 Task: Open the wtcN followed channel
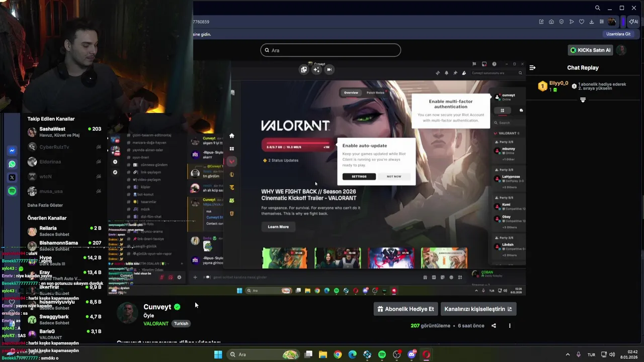click(x=64, y=176)
